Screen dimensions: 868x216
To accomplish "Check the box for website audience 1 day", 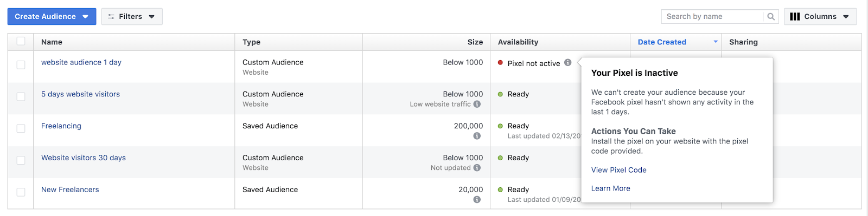I will (x=21, y=65).
